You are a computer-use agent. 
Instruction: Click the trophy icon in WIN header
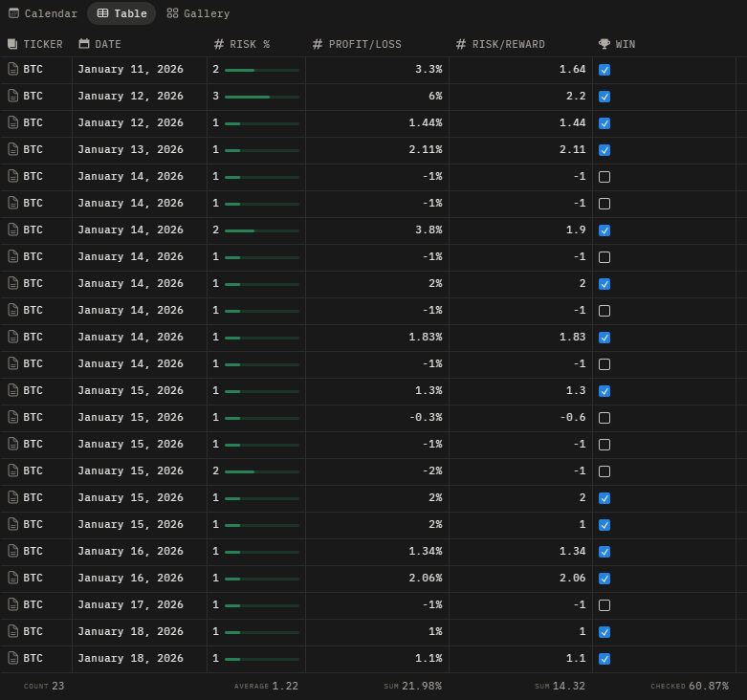coord(604,44)
